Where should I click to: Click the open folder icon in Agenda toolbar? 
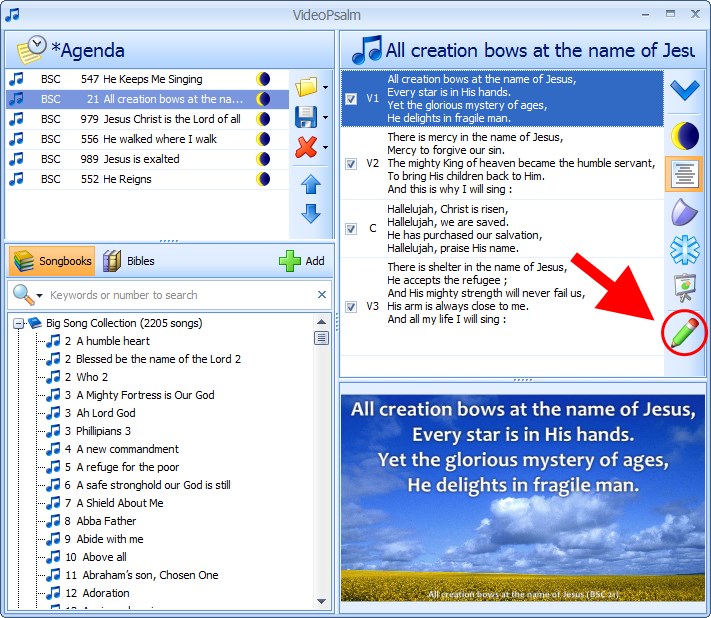click(306, 87)
